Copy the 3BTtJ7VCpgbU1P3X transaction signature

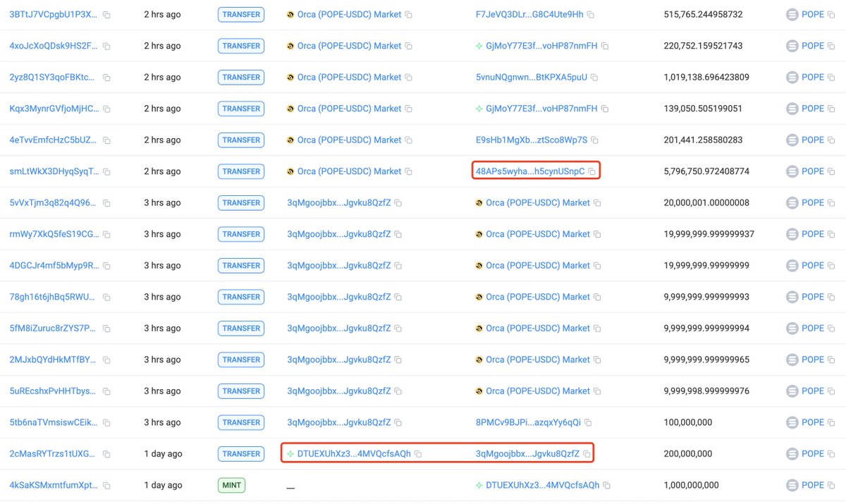[106, 14]
